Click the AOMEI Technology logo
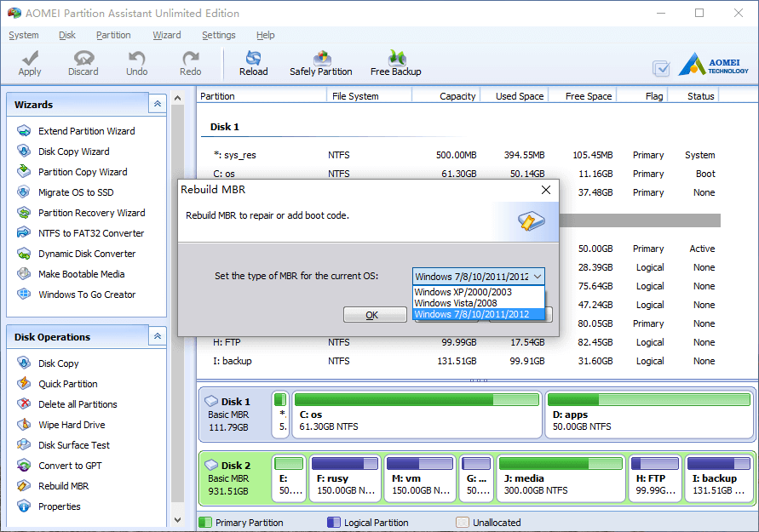 714,65
